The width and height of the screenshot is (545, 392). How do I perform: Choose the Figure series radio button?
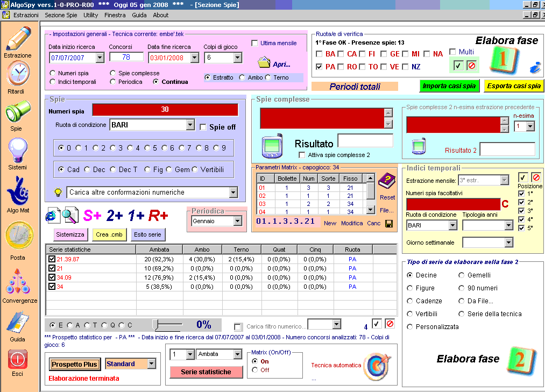pyautogui.click(x=410, y=288)
